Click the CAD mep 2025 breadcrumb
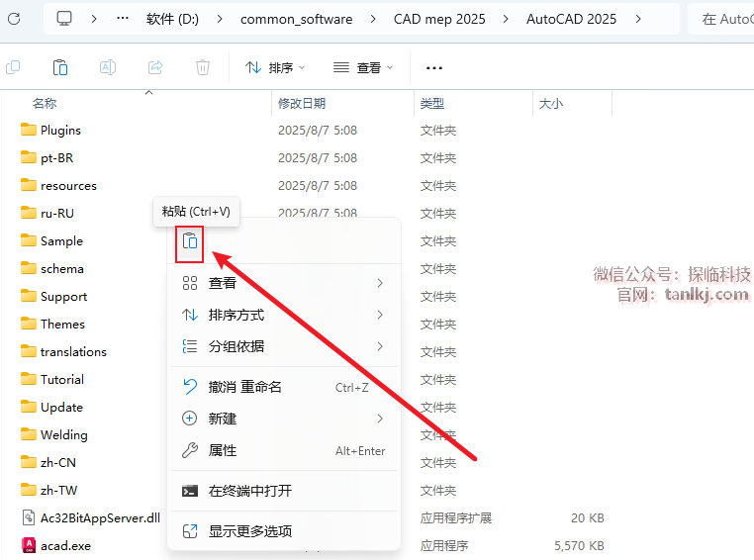Image resolution: width=754 pixels, height=560 pixels. pyautogui.click(x=439, y=19)
